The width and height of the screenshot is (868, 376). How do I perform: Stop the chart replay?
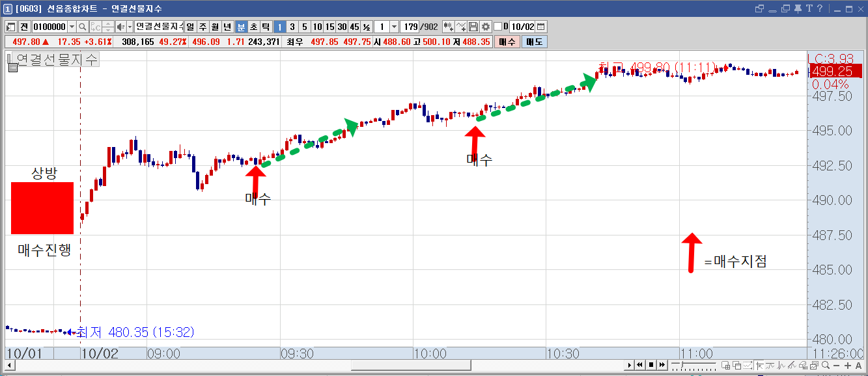coord(651,365)
